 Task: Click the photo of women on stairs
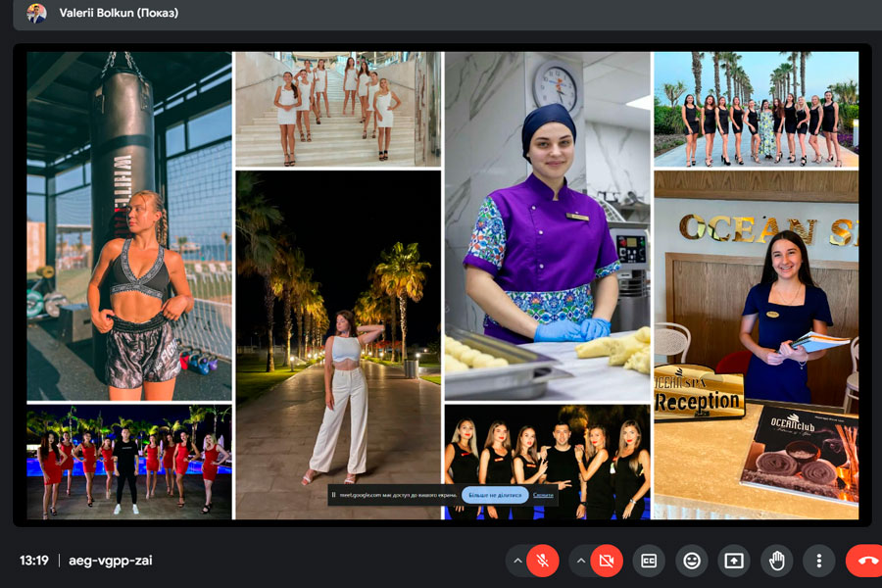click(338, 108)
